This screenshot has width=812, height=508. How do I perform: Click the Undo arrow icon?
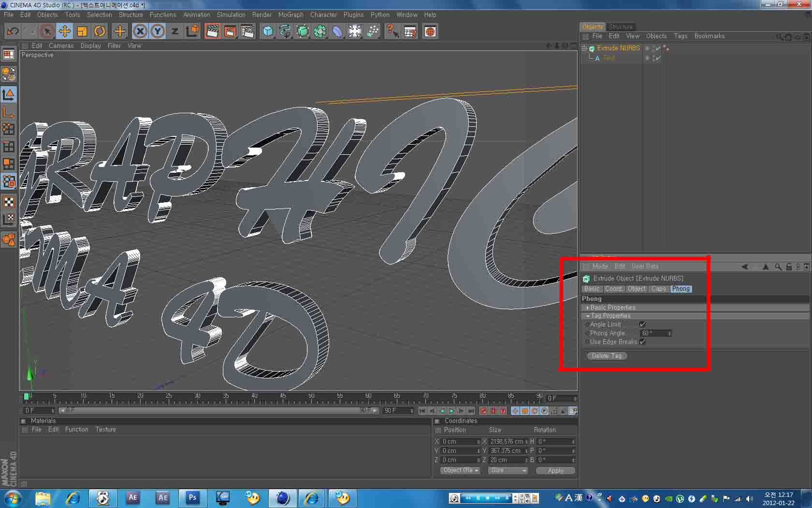(13, 31)
